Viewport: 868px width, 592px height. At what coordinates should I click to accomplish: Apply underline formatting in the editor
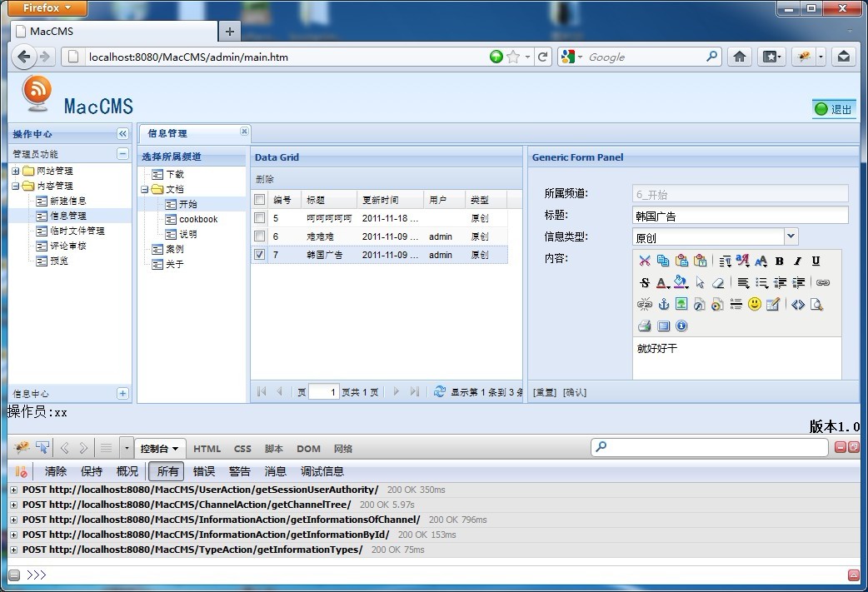(816, 261)
